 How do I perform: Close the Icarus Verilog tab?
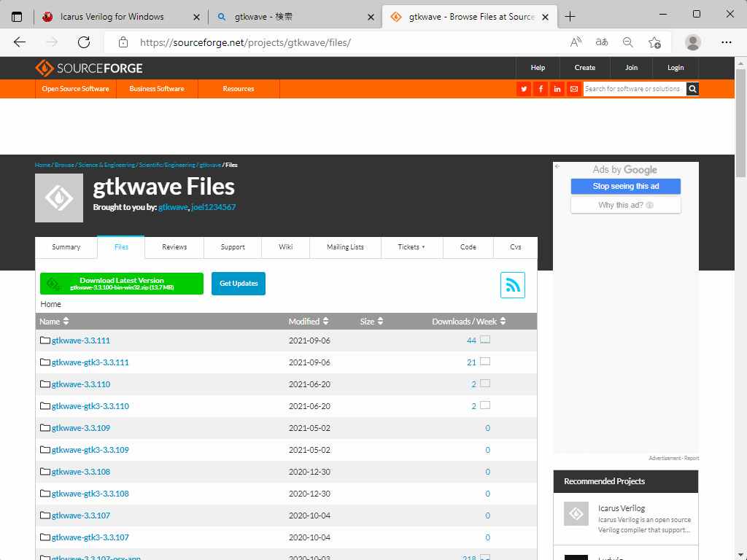(196, 17)
